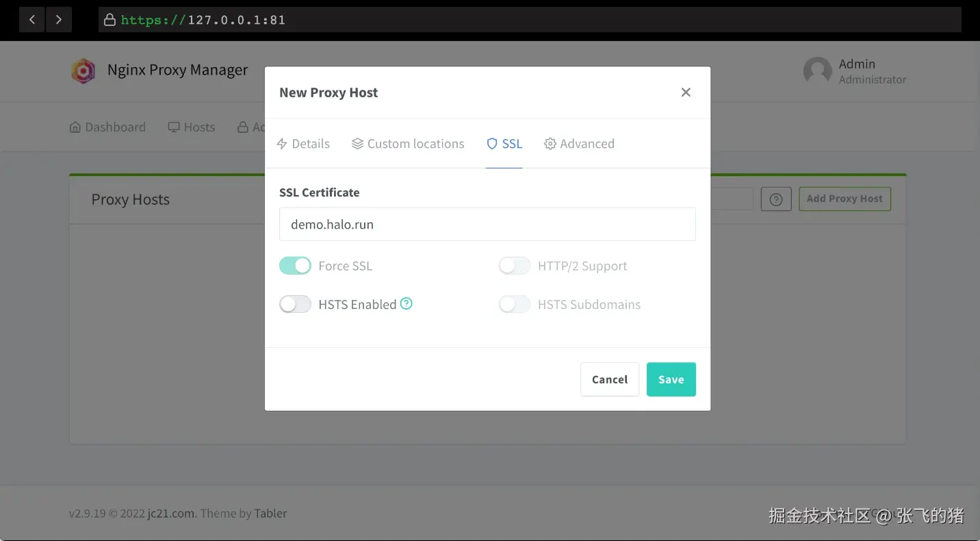Viewport: 980px width, 541px height.
Task: Select the SSL tab
Action: point(504,144)
